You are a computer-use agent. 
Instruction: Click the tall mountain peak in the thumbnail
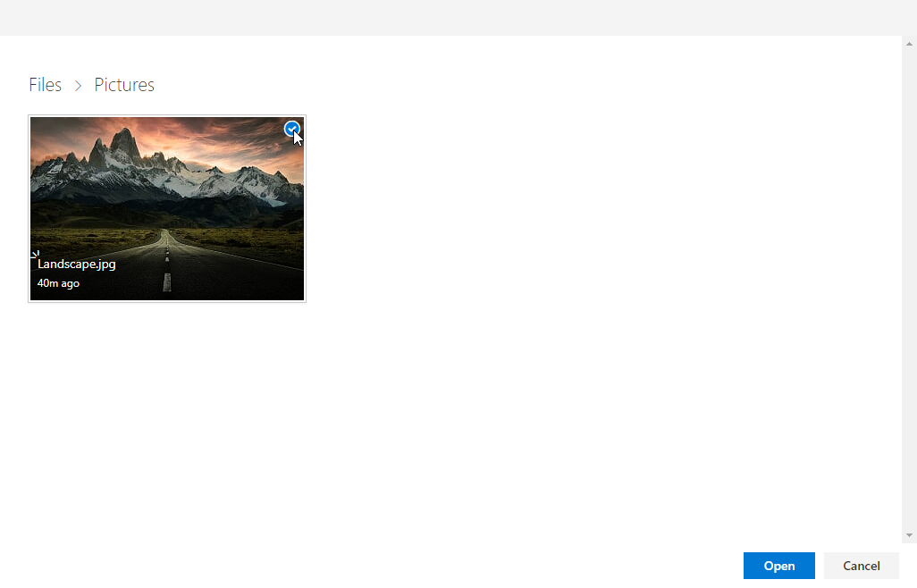tap(124, 143)
